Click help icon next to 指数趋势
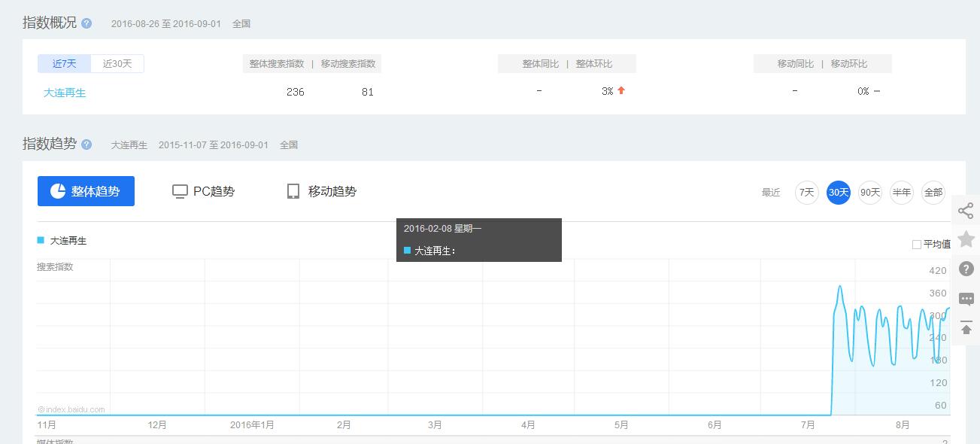 [86, 144]
